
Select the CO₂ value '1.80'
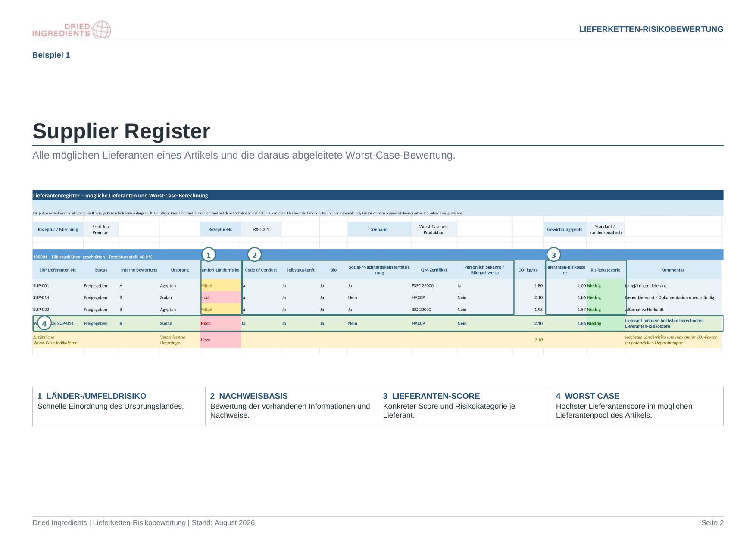[538, 286]
